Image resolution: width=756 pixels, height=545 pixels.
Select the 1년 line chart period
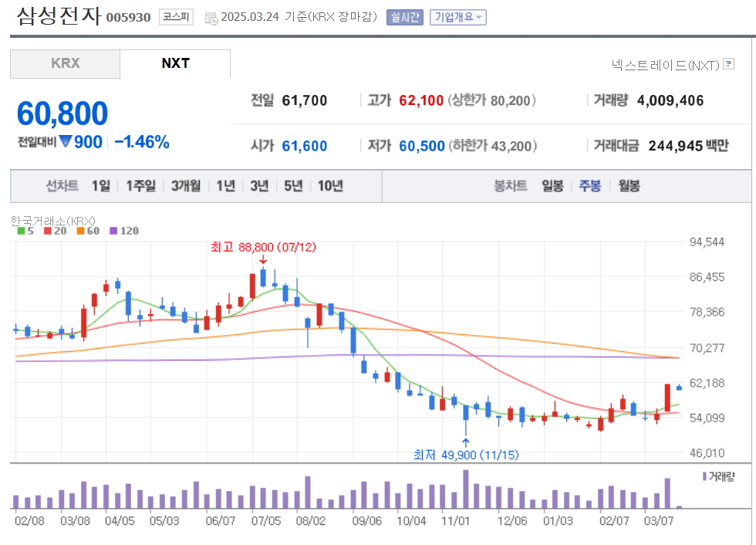pyautogui.click(x=225, y=186)
